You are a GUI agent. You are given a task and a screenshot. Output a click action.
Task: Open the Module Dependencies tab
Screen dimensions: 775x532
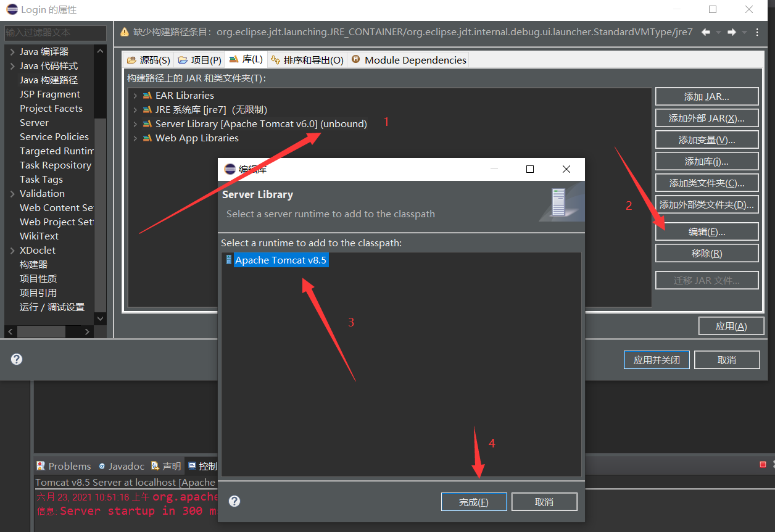pyautogui.click(x=408, y=60)
